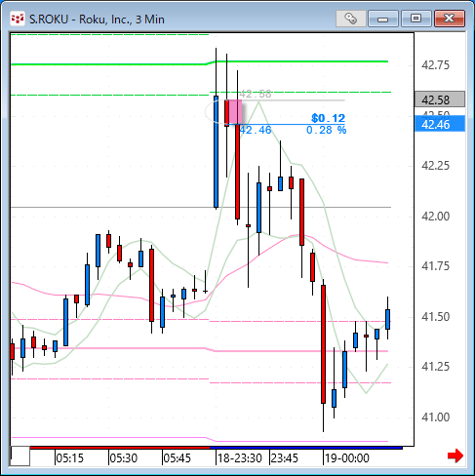Click the white box at timeline start
This screenshot has width=475, height=476.
[20, 456]
